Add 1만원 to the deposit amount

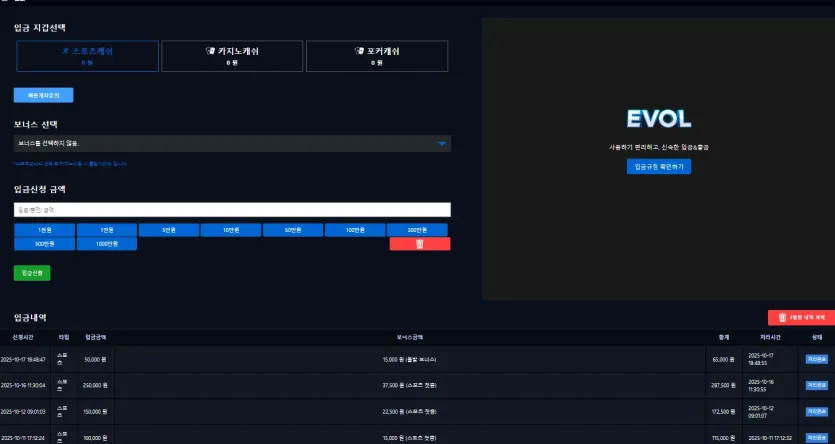(x=107, y=230)
